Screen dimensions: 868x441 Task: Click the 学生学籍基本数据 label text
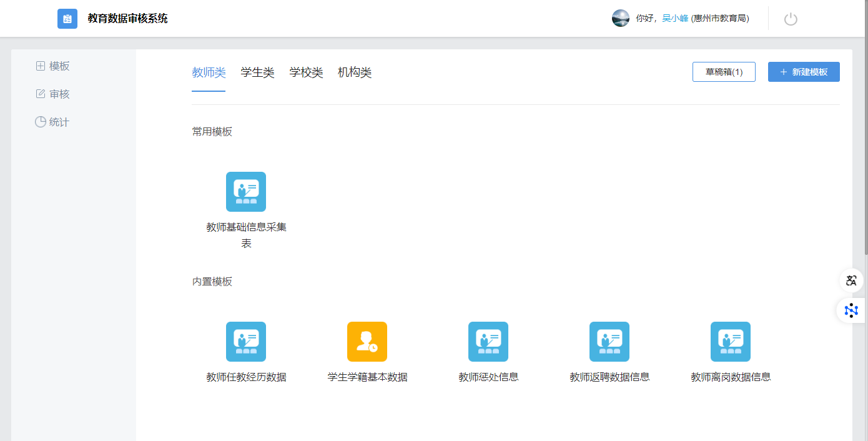coord(367,377)
